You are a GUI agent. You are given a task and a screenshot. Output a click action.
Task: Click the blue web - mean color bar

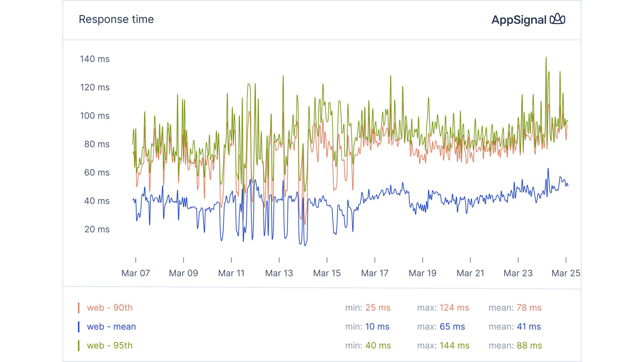tap(78, 327)
